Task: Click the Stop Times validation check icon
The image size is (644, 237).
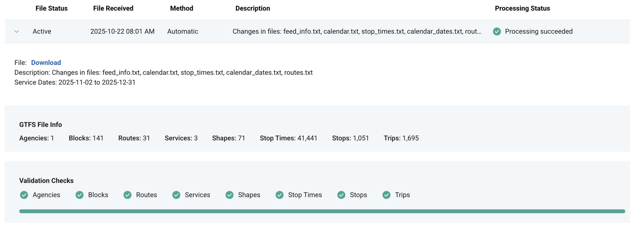Action: point(279,195)
